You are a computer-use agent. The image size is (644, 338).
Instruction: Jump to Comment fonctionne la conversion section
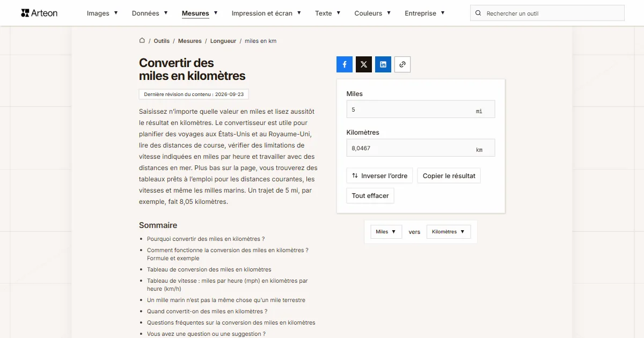tap(228, 254)
